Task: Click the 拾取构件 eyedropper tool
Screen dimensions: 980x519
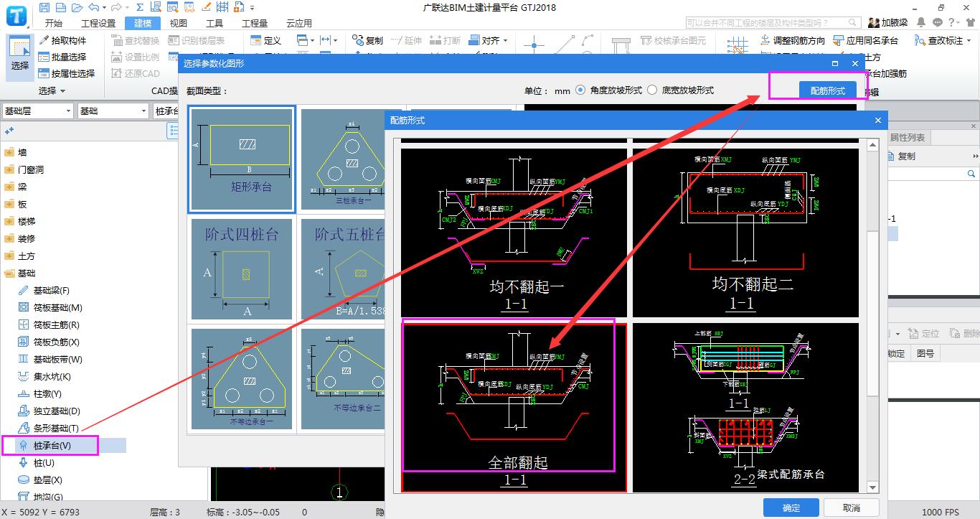Action: (x=63, y=40)
